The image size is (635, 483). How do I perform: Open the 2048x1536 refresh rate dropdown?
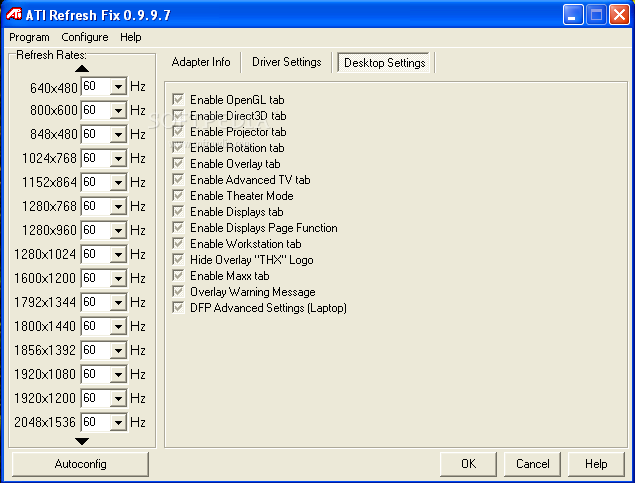pyautogui.click(x=118, y=422)
